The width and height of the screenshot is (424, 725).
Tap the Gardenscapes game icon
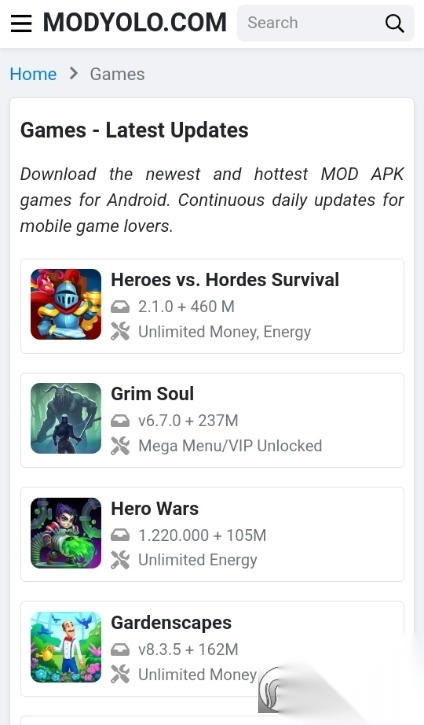click(x=66, y=647)
